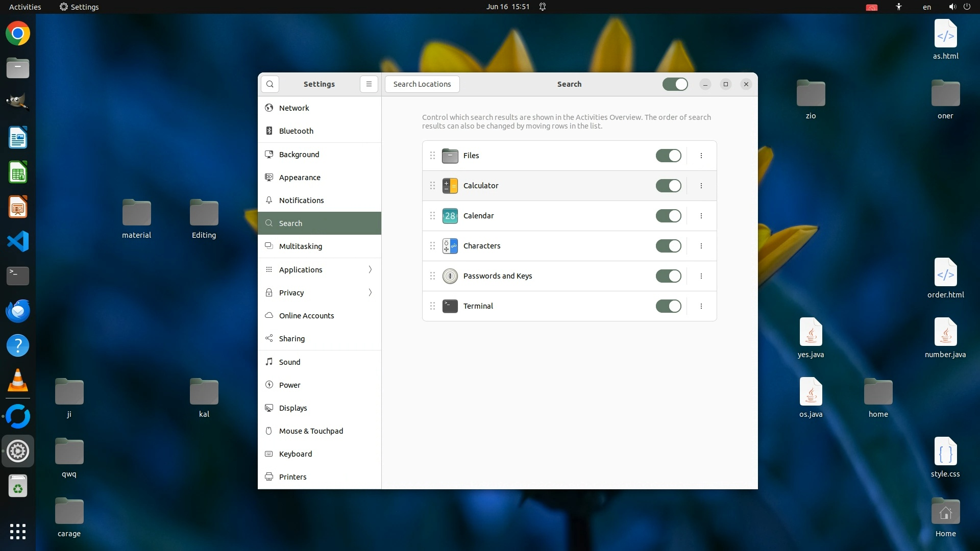
Task: Toggle the master Search switch in header
Action: coord(675,84)
